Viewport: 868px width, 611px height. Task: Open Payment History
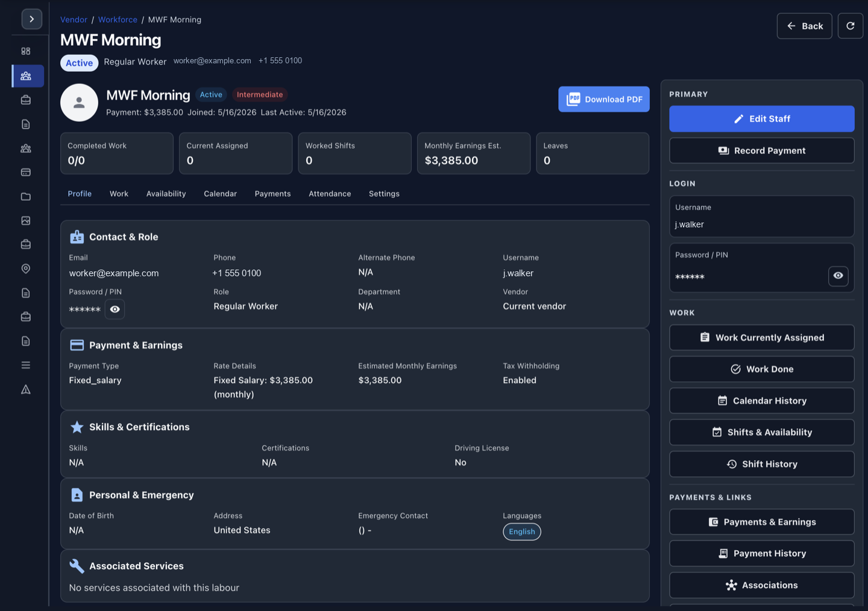pyautogui.click(x=762, y=554)
